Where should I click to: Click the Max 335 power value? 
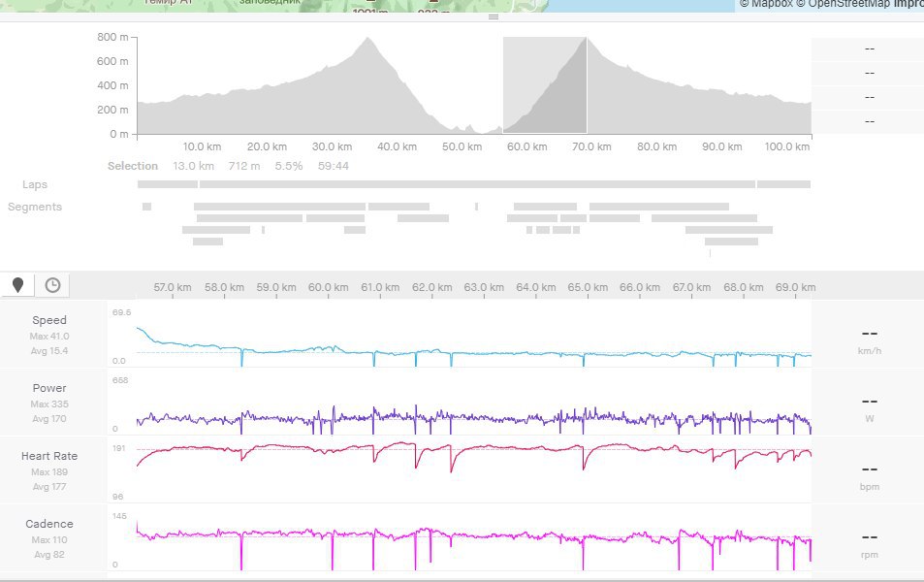(x=49, y=404)
